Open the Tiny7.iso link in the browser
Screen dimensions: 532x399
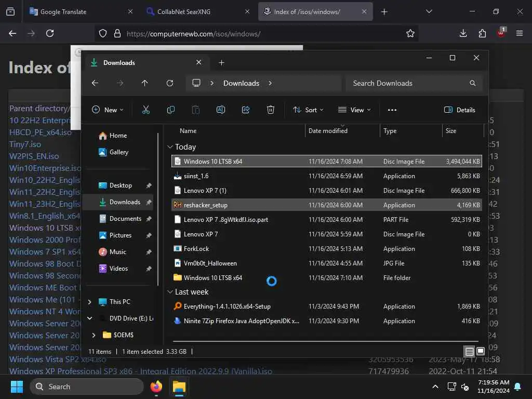coord(25,144)
